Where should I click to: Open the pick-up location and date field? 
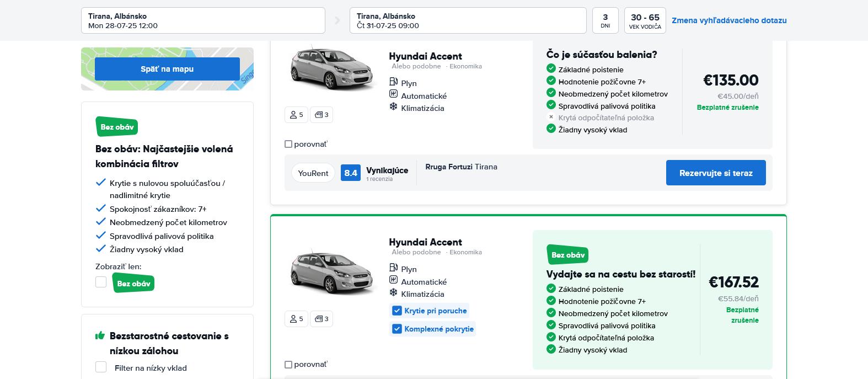coord(202,20)
